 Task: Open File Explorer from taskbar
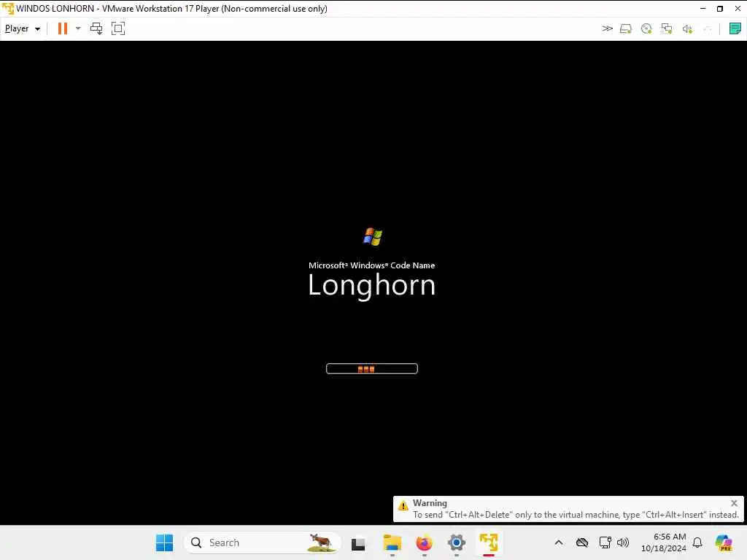[x=392, y=542]
